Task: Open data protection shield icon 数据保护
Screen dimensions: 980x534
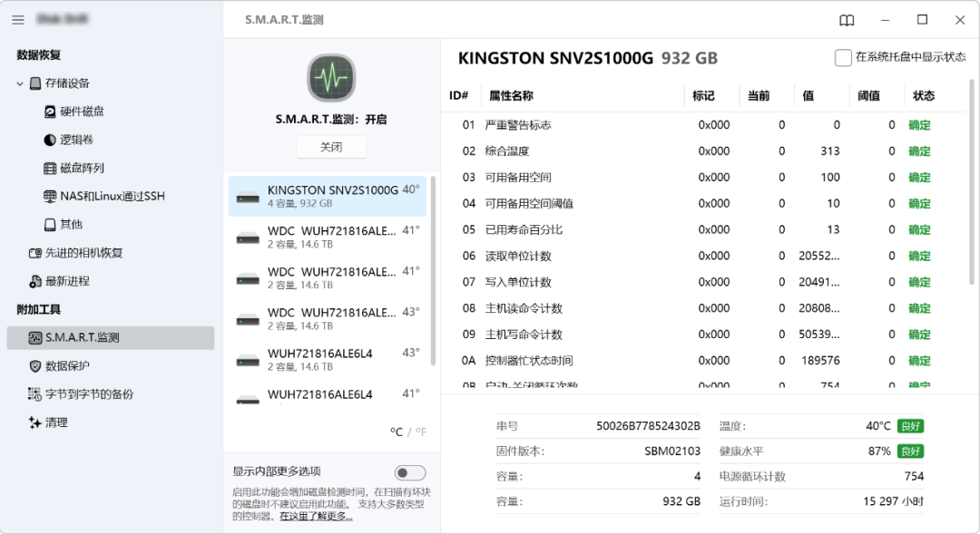Action: pos(35,366)
